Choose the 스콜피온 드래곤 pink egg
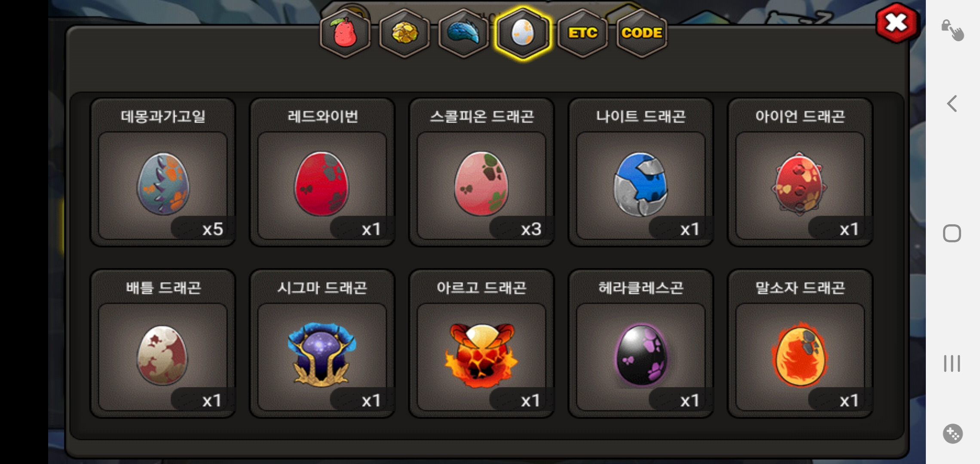This screenshot has height=464, width=980. (481, 172)
